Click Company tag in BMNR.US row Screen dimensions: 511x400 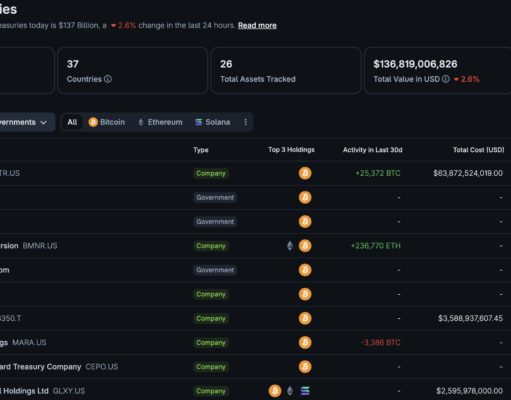(x=211, y=246)
